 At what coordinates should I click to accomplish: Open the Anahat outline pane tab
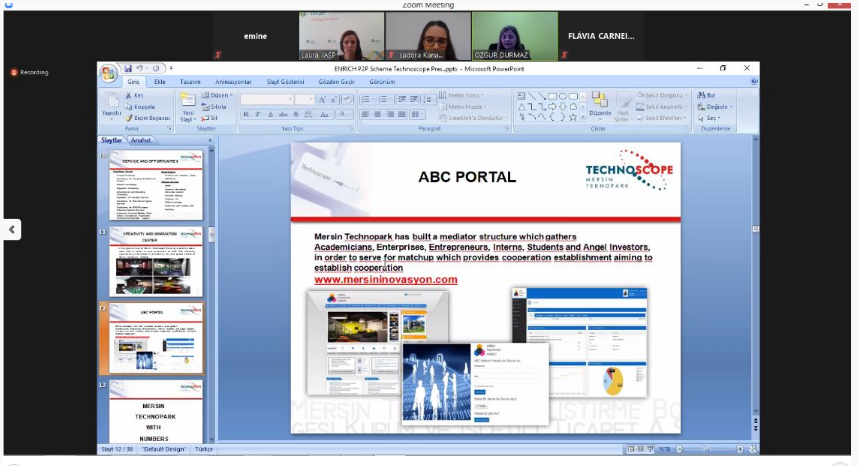[x=141, y=140]
